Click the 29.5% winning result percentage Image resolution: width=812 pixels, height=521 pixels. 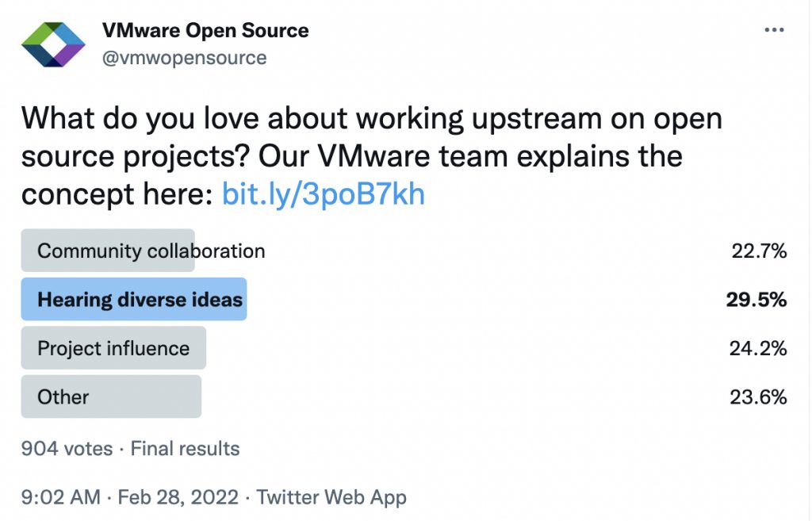coord(756,300)
